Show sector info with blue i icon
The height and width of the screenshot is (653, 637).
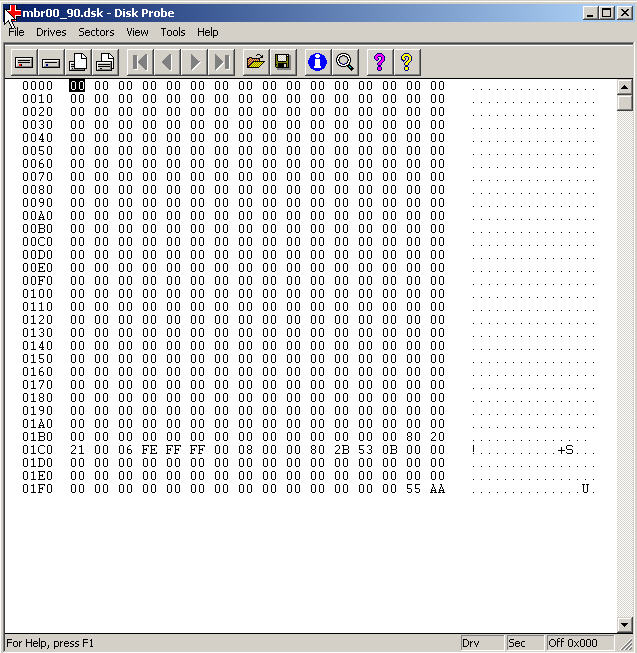(317, 62)
